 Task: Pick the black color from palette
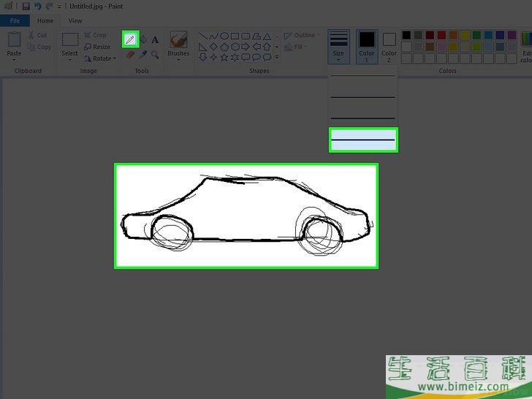point(407,35)
